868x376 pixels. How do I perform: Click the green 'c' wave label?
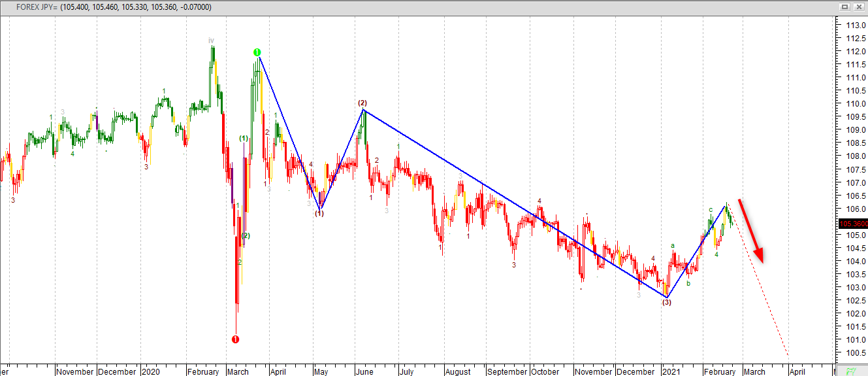click(x=711, y=210)
